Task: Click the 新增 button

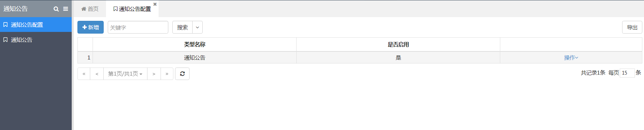Action: [x=91, y=28]
